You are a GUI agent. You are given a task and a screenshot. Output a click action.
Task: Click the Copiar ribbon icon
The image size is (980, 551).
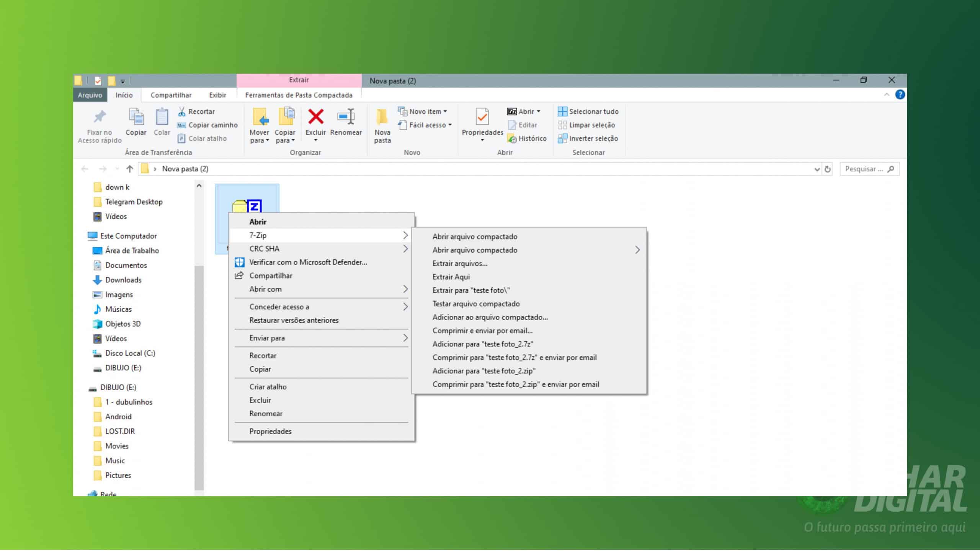click(x=136, y=117)
